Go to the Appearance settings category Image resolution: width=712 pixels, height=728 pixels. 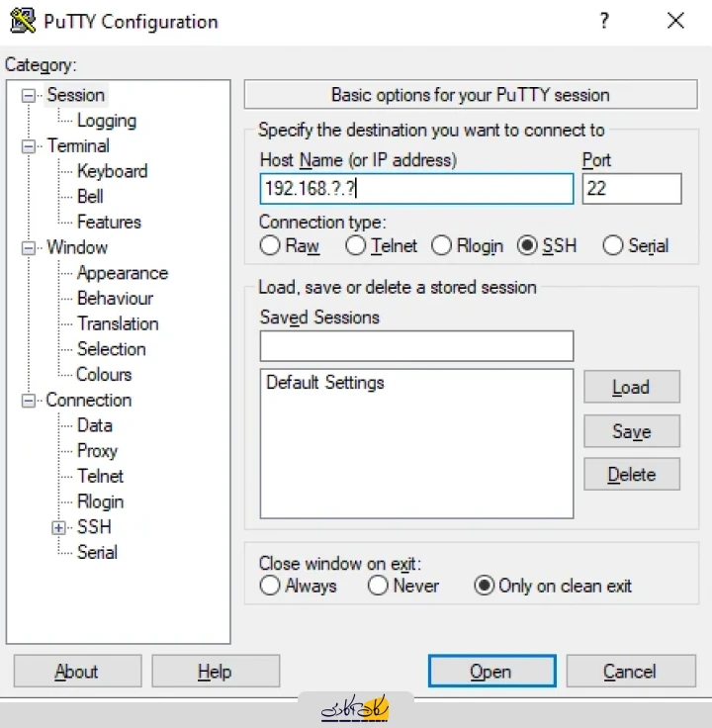click(122, 273)
